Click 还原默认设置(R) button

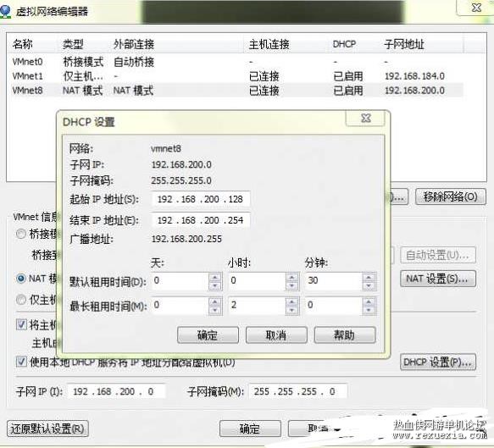[x=47, y=429]
